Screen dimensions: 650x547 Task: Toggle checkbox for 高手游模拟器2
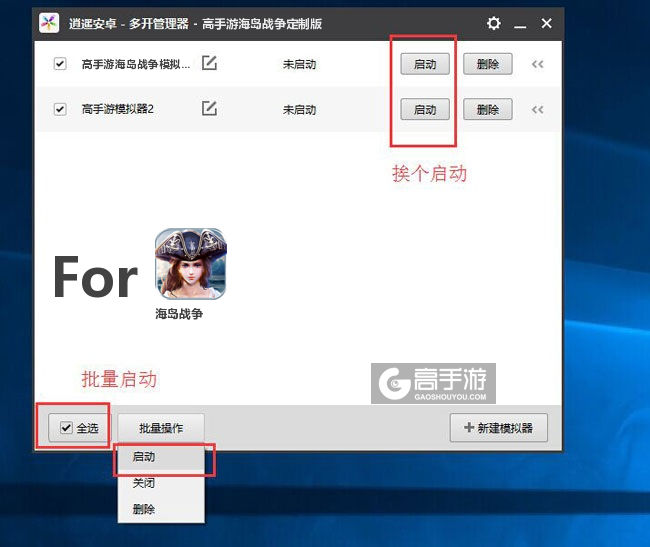coord(60,109)
